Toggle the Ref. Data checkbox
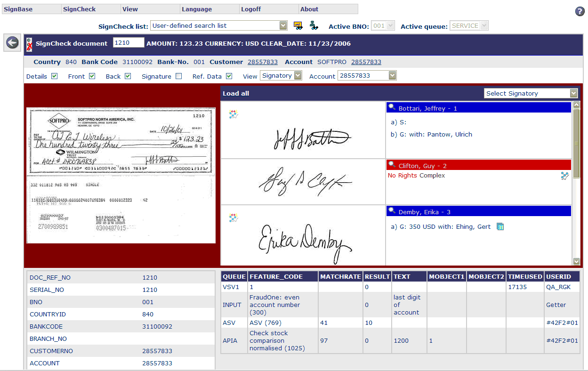588x371 pixels. [x=229, y=76]
